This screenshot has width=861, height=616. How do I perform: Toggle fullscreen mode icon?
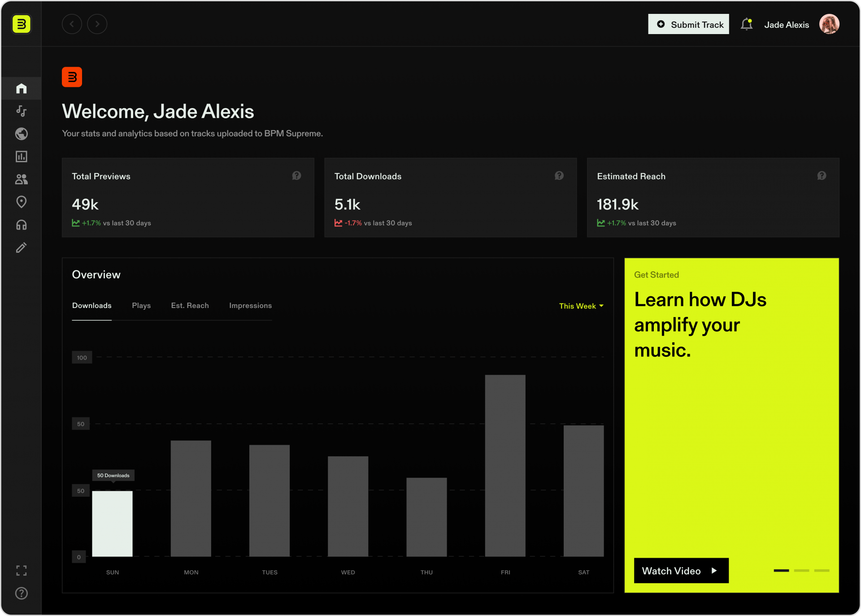point(21,570)
